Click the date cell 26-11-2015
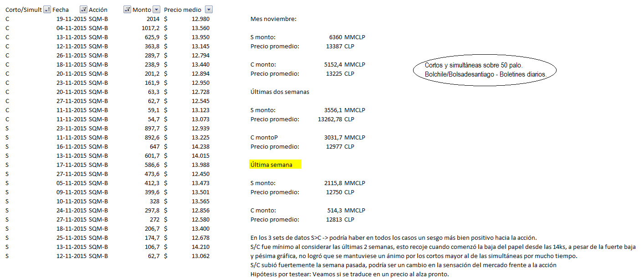This screenshot has height=279, width=644. point(72,55)
